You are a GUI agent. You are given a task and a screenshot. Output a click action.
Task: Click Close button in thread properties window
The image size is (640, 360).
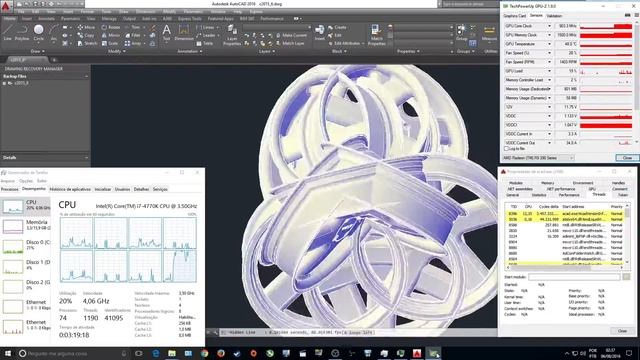pyautogui.click(x=622, y=331)
